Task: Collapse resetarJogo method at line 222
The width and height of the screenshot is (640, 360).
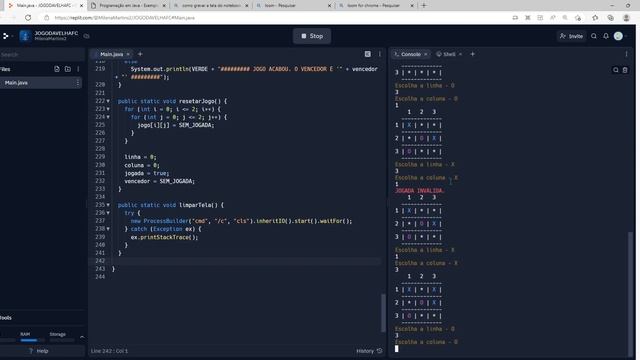Action: [x=108, y=101]
